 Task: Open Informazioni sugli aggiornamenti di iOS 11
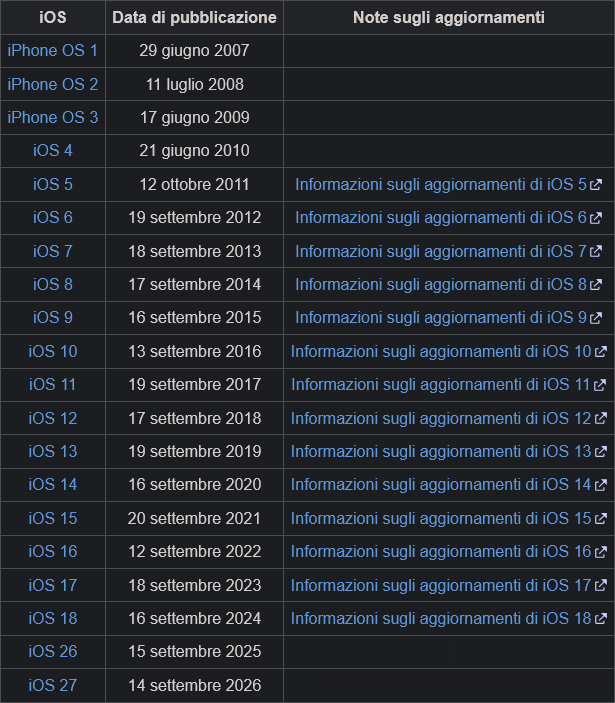tap(449, 384)
